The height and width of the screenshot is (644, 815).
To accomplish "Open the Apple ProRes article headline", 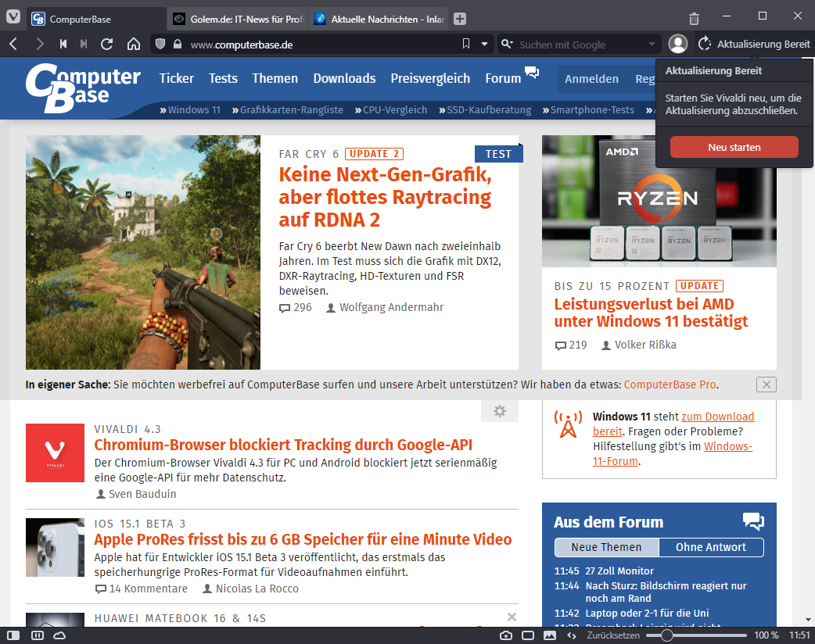I will (303, 539).
